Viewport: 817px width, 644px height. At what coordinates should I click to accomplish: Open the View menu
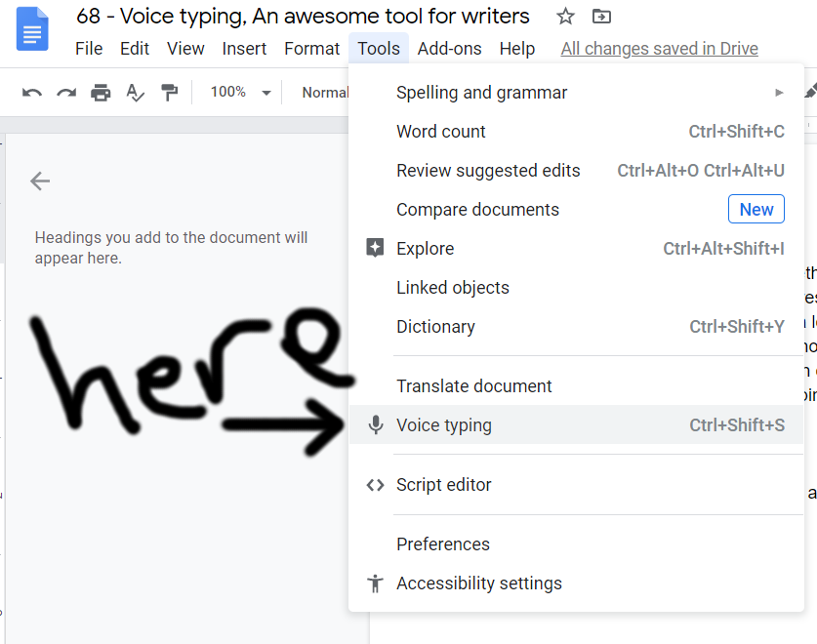[185, 49]
